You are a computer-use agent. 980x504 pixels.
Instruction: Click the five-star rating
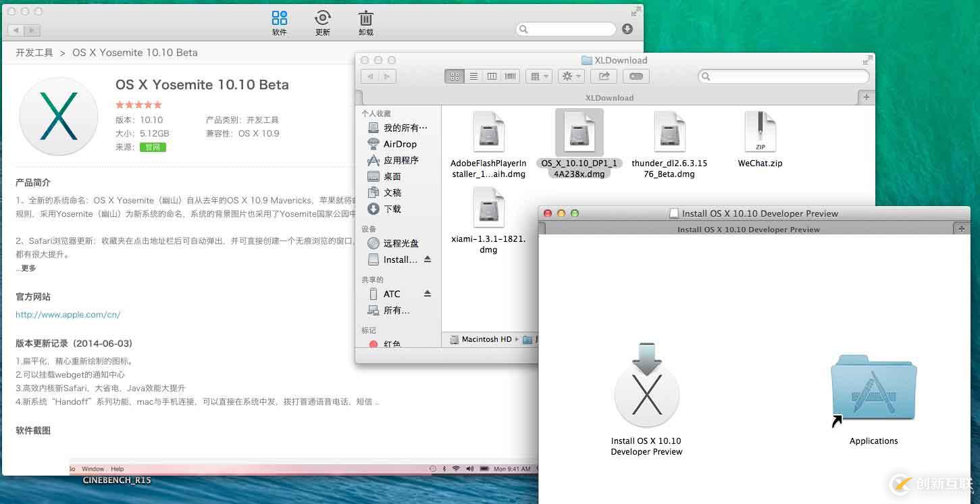pyautogui.click(x=138, y=105)
